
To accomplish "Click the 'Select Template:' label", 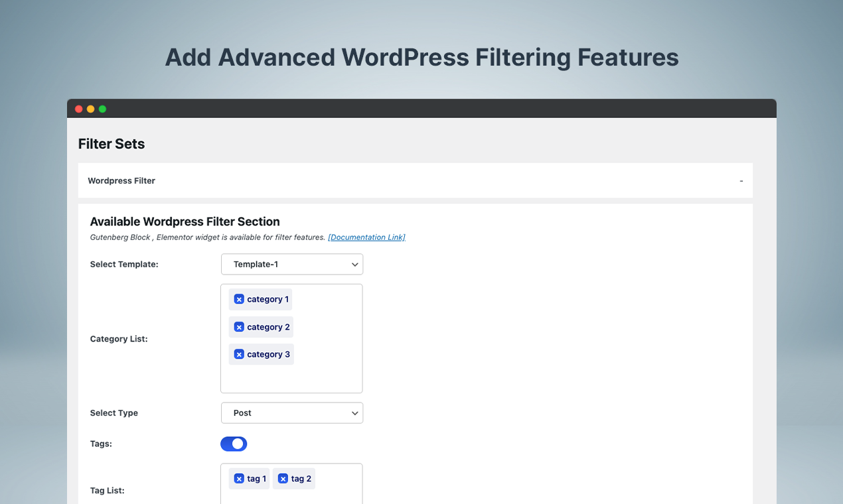I will click(x=124, y=264).
